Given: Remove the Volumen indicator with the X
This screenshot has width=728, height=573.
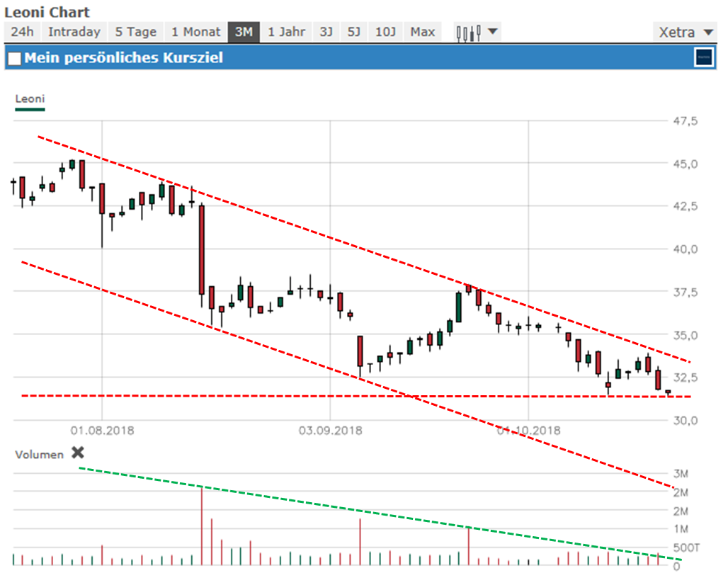Looking at the screenshot, I should (78, 453).
